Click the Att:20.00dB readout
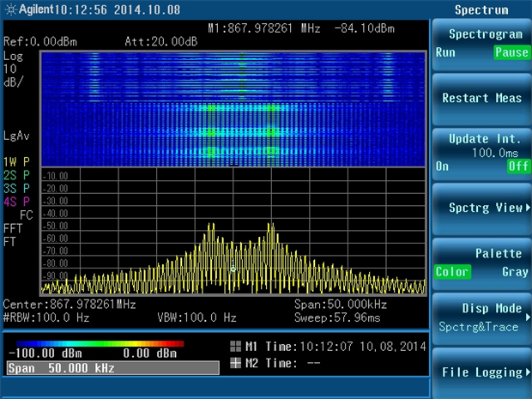 (x=161, y=42)
